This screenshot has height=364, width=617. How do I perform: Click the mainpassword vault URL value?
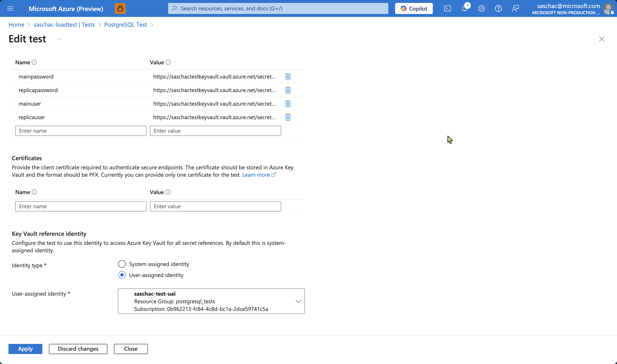pos(214,77)
